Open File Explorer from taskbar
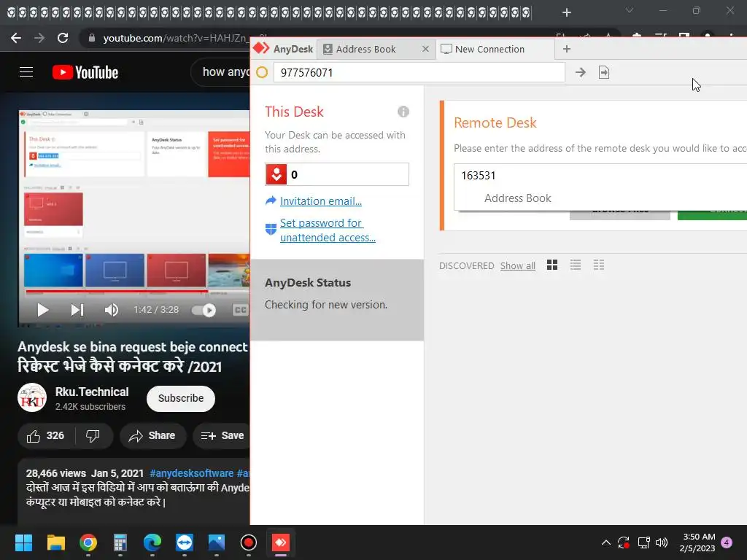Viewport: 747px width, 560px height. 55,542
